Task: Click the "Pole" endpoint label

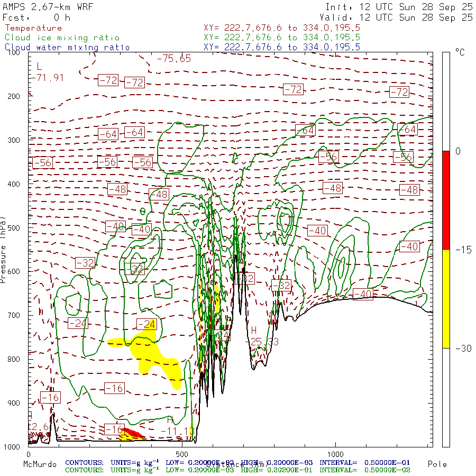Action: (437, 464)
